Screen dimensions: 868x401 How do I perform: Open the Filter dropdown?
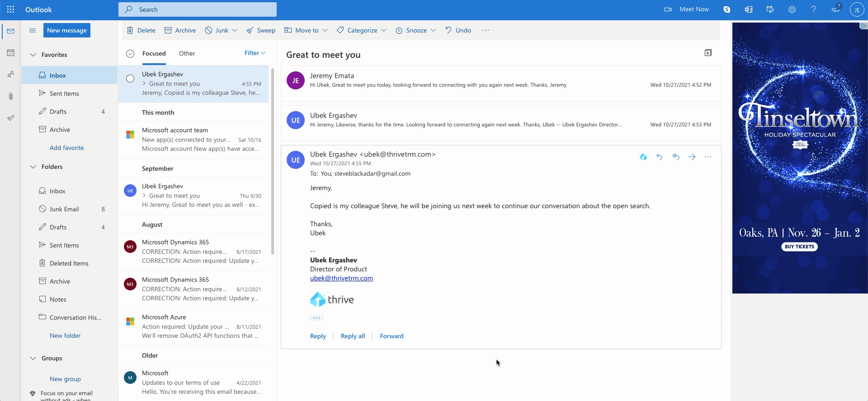click(255, 53)
